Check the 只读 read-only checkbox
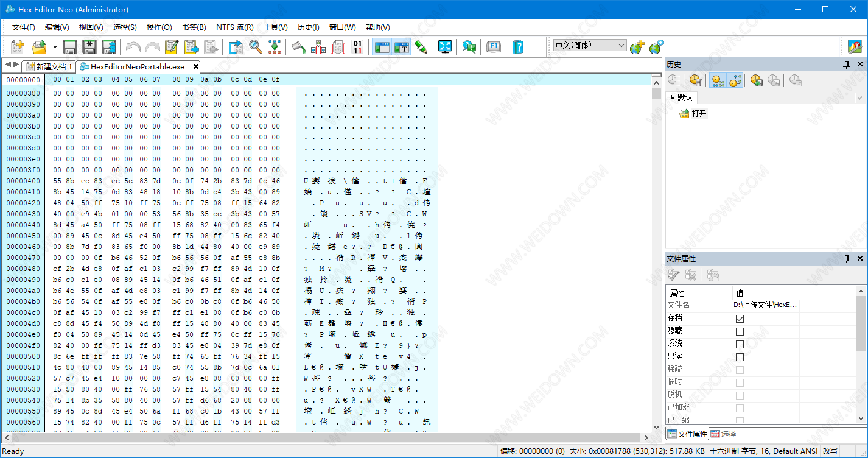Viewport: 868px width, 458px height. 740,357
